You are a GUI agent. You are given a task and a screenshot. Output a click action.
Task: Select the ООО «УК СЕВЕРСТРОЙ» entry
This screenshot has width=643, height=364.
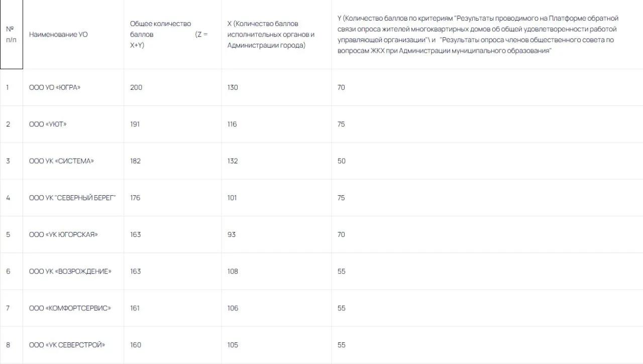click(x=67, y=345)
